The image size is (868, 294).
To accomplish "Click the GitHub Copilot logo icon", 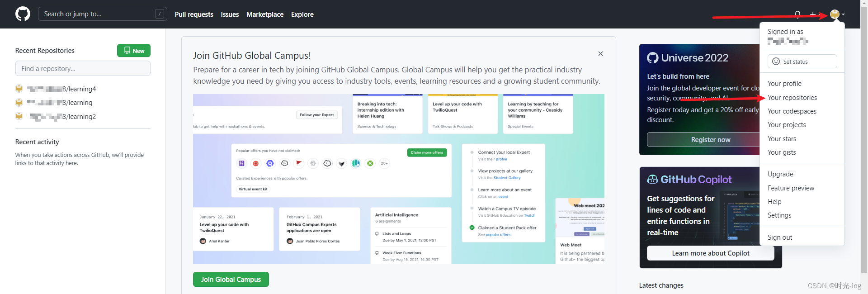I will click(652, 180).
